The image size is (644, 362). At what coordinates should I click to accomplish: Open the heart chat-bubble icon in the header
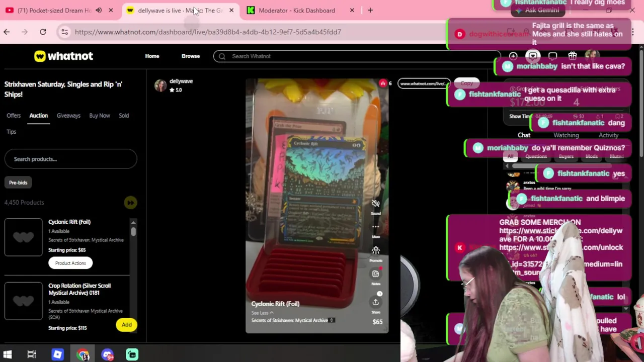coord(533,56)
